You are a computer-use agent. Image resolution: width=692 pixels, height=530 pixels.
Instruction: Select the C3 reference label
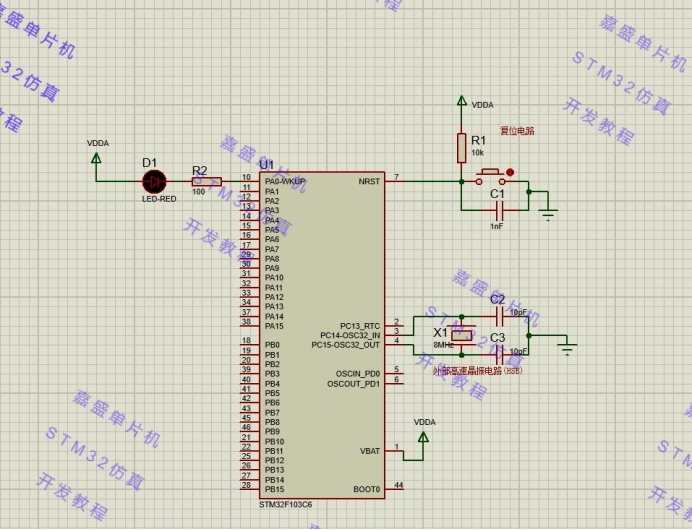pyautogui.click(x=498, y=338)
